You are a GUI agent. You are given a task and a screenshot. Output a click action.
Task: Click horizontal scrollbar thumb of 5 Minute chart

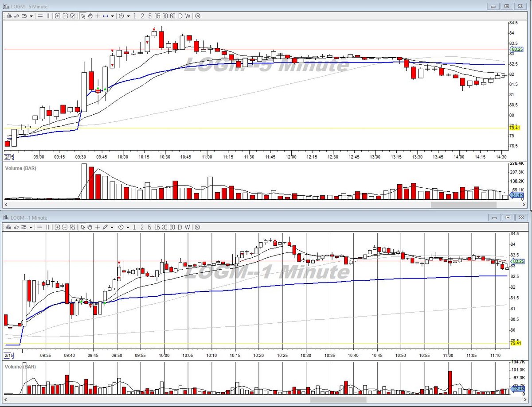(464, 205)
